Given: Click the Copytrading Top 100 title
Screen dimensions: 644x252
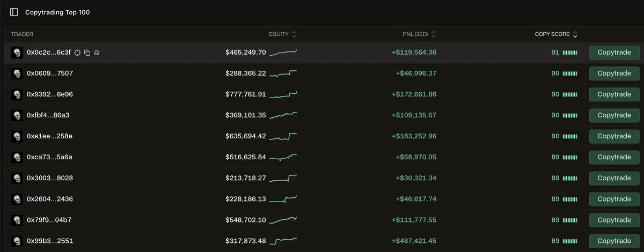Looking at the screenshot, I should (x=57, y=12).
